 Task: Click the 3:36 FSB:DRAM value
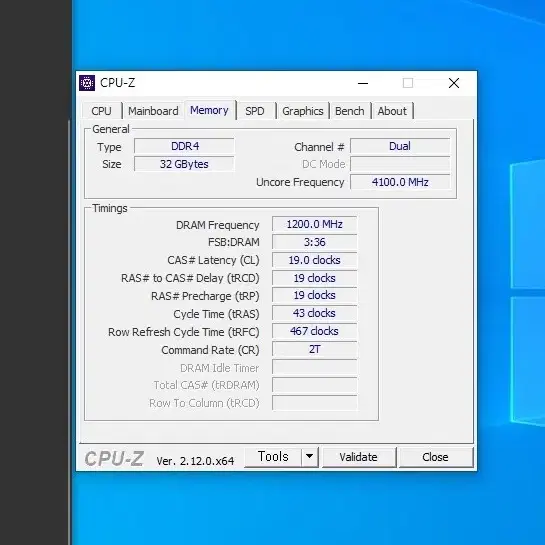[x=315, y=242]
